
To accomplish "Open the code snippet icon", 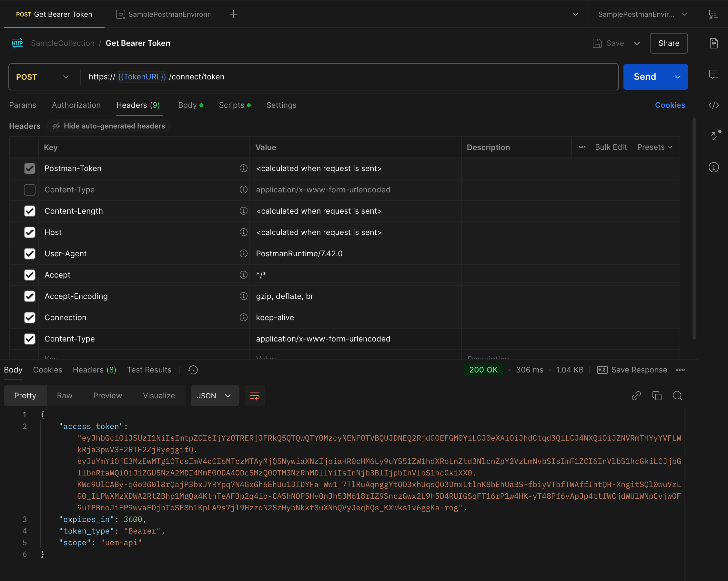I will point(713,105).
